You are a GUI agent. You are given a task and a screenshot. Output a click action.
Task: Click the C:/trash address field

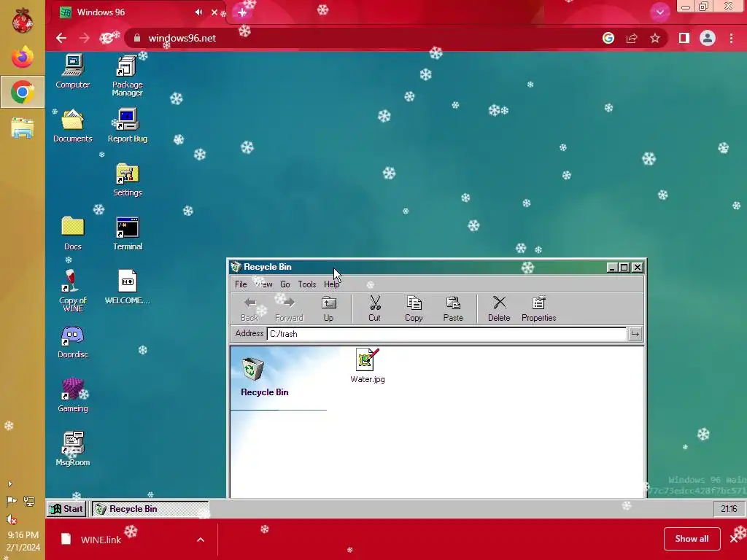446,334
